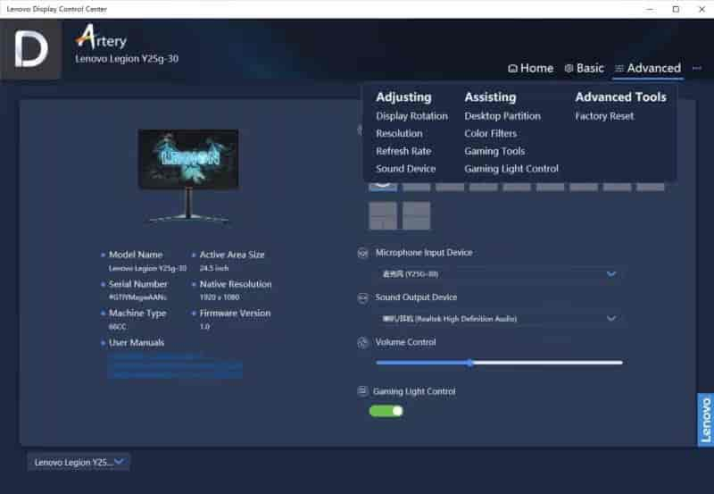Screen dimensions: 714x494
Task: Click the large D app logo
Action: click(x=31, y=49)
